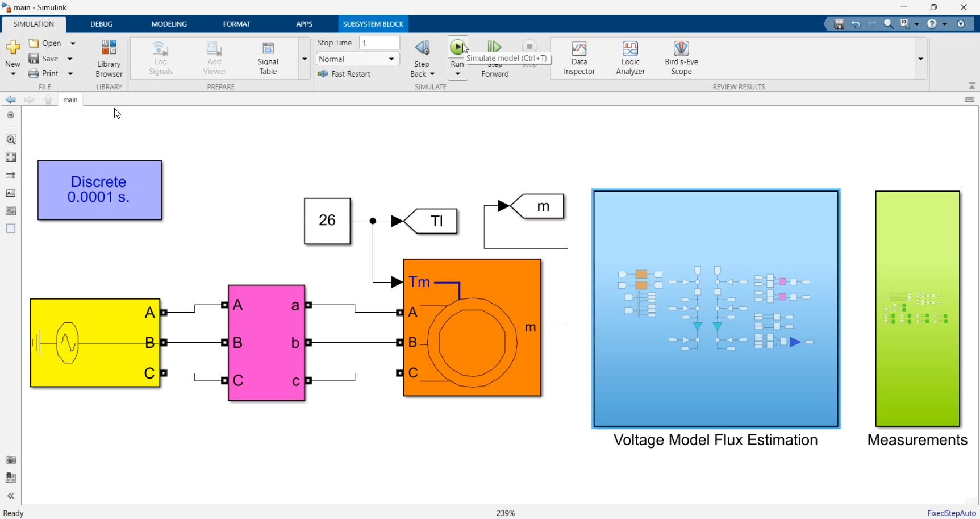Click the Stop Time input field
The image size is (980, 519).
pos(380,43)
